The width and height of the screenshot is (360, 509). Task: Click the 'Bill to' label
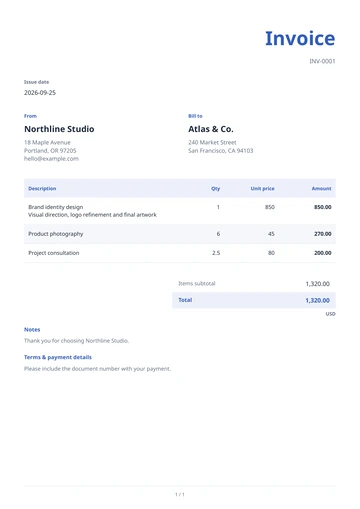click(x=195, y=116)
